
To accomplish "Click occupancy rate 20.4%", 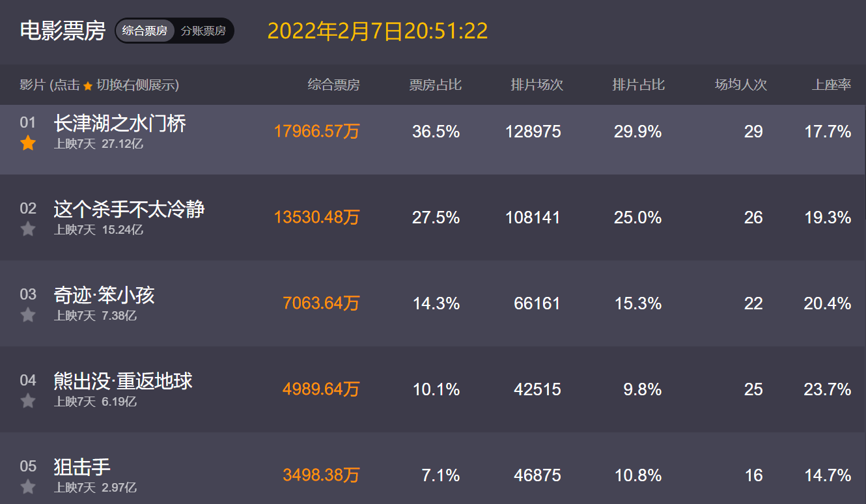I will tap(828, 303).
